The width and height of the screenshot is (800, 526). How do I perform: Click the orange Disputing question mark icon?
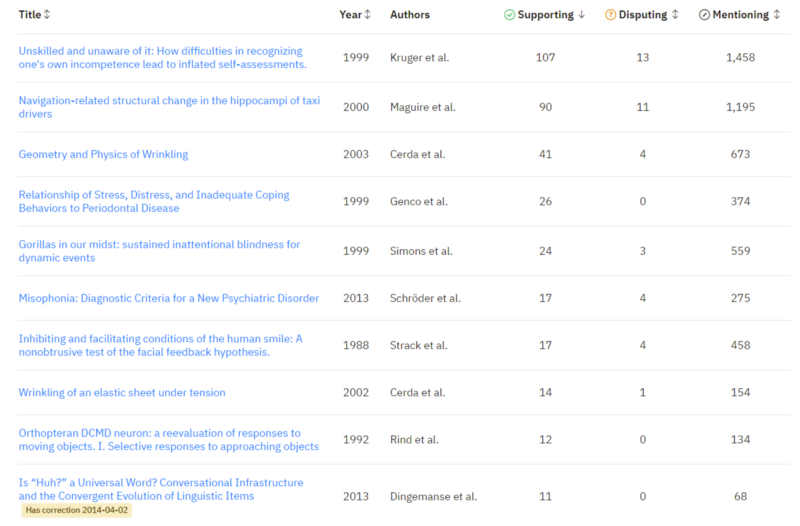610,15
